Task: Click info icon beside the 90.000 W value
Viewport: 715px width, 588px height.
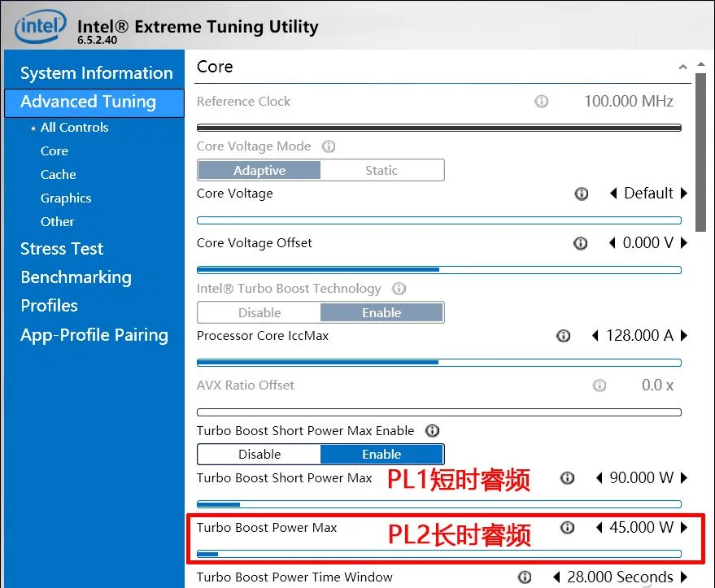Action: click(567, 478)
